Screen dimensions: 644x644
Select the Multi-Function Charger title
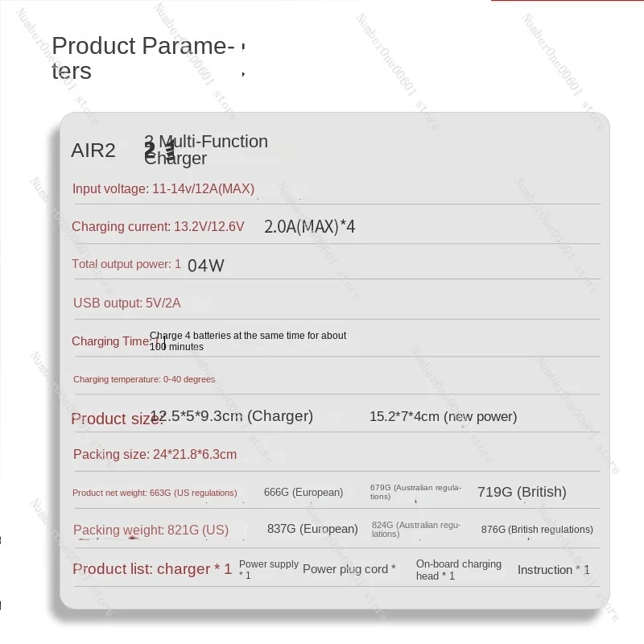point(206,150)
